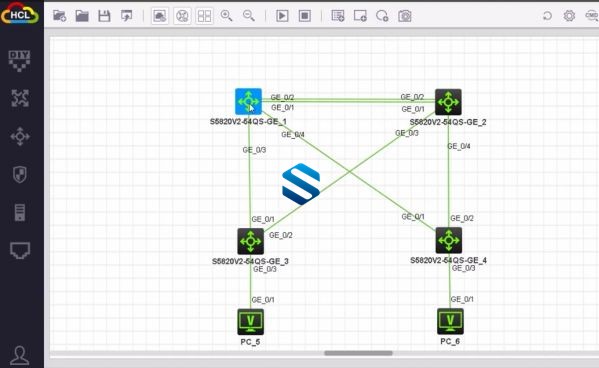Click the zoom in magnifier icon

point(227,16)
